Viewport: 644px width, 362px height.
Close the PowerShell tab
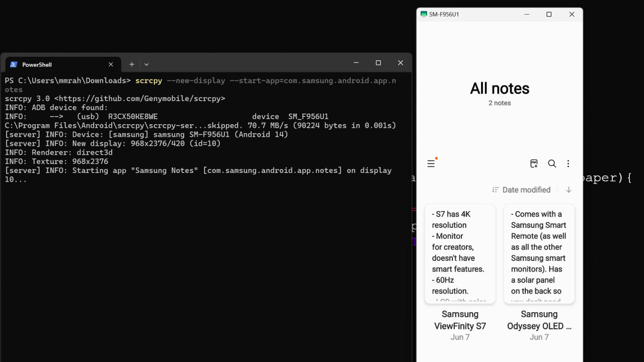[x=111, y=64]
